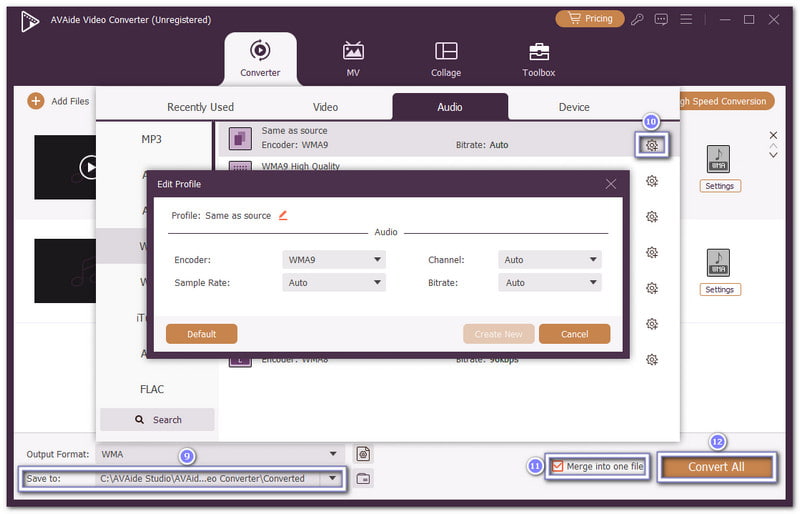Click High Speed Conversion button
The width and height of the screenshot is (800, 514).
726,101
